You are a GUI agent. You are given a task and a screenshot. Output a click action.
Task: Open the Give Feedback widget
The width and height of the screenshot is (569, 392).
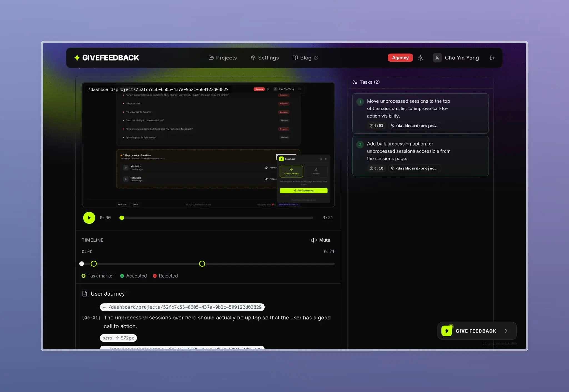(x=477, y=331)
